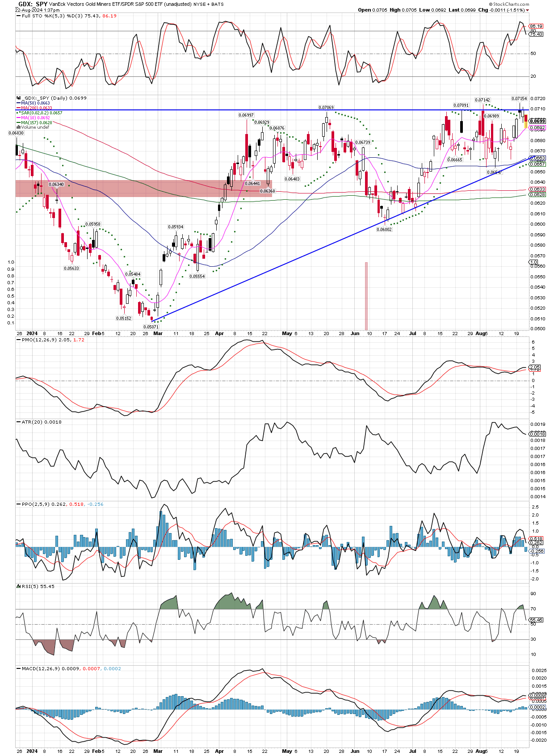Click the volume bars icon beside Volume undef
Image resolution: width=554 pixels, height=756 pixels.
[18, 127]
